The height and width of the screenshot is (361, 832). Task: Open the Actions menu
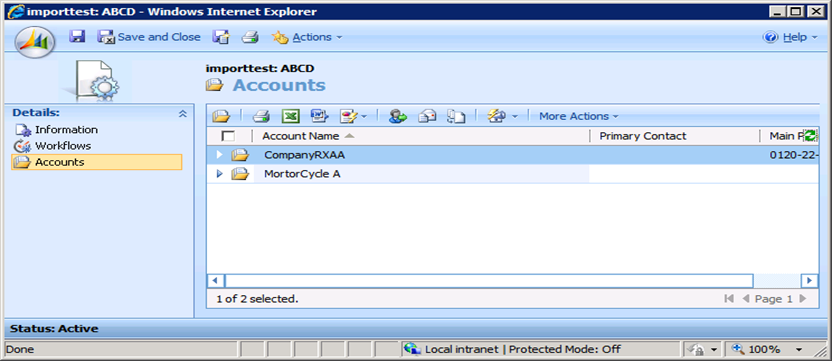coord(308,37)
